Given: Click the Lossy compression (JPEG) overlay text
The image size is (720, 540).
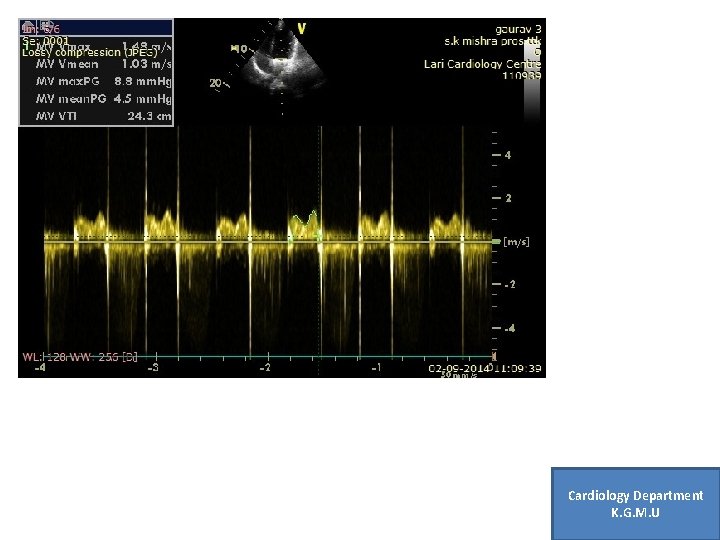Looking at the screenshot, I should pyautogui.click(x=90, y=52).
